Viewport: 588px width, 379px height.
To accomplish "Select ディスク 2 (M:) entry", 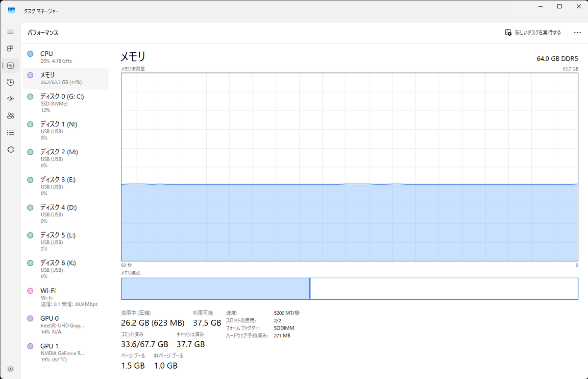I will [66, 159].
